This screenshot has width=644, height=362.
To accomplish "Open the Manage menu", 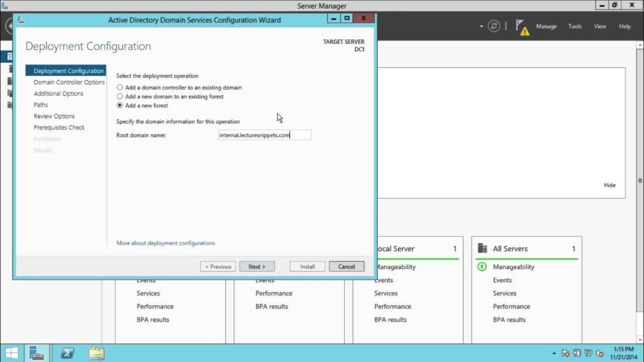I will (546, 26).
